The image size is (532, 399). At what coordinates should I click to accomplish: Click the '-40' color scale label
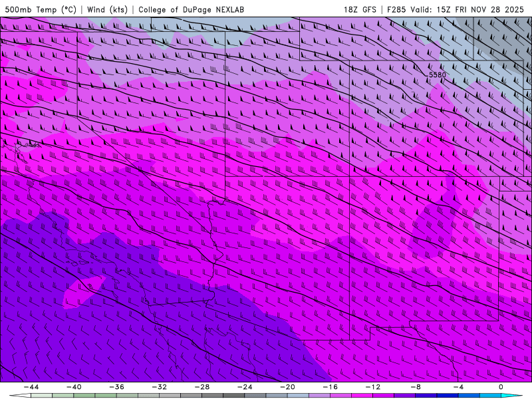click(74, 387)
